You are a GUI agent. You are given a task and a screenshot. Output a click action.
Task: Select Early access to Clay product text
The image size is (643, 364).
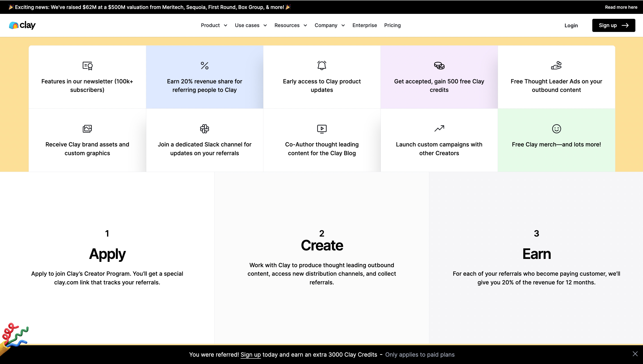tap(322, 85)
